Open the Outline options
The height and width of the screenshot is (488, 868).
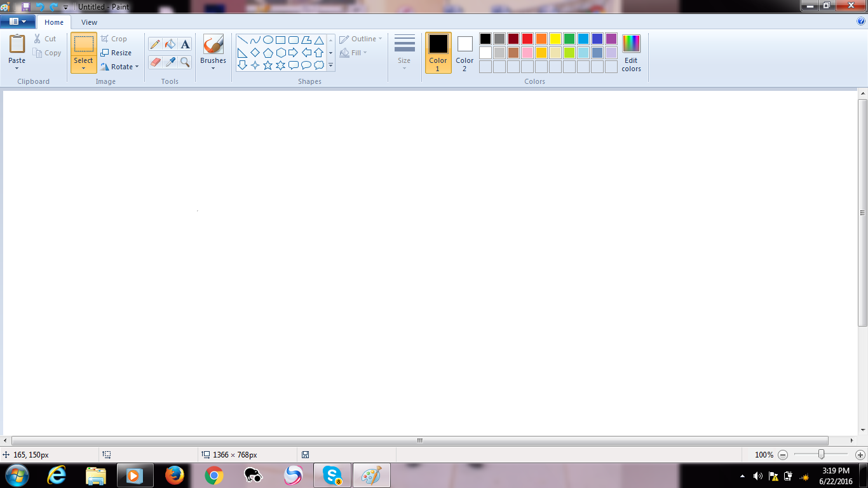tap(360, 38)
